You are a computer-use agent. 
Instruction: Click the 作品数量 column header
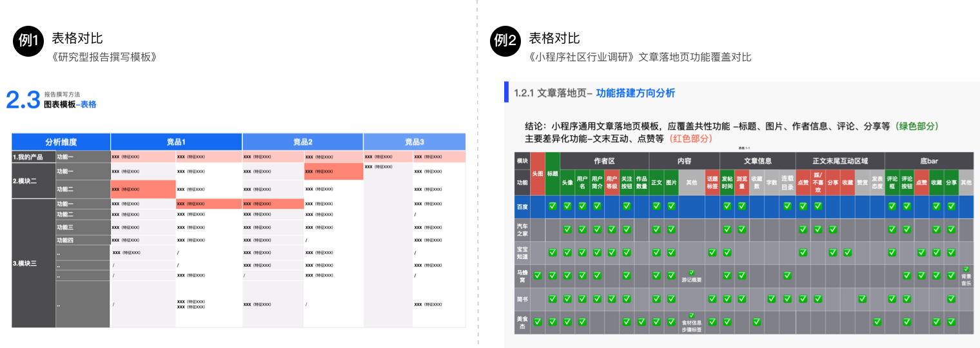642,182
